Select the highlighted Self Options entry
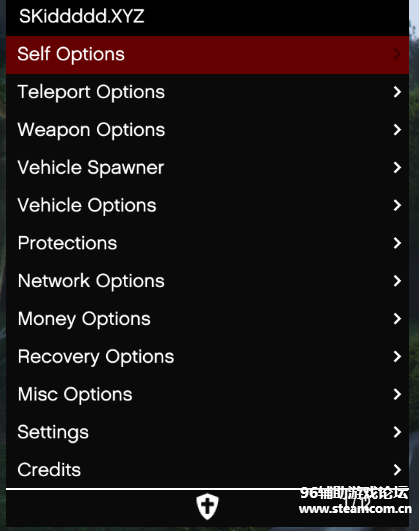Screen dimensions: 419x531 [x=207, y=55]
